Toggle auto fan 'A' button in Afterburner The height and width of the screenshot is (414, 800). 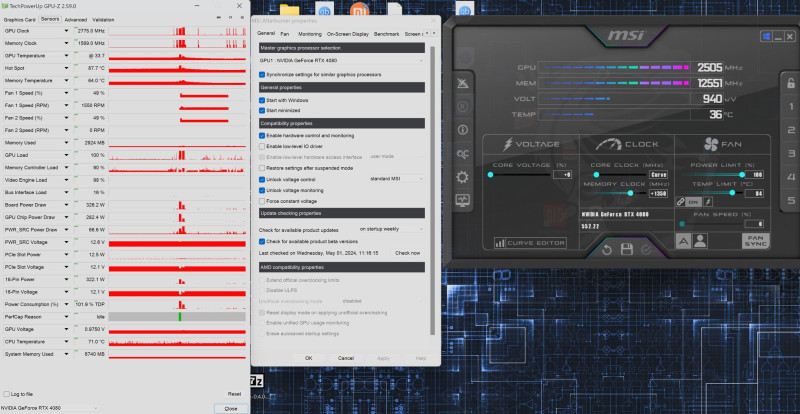tap(684, 241)
